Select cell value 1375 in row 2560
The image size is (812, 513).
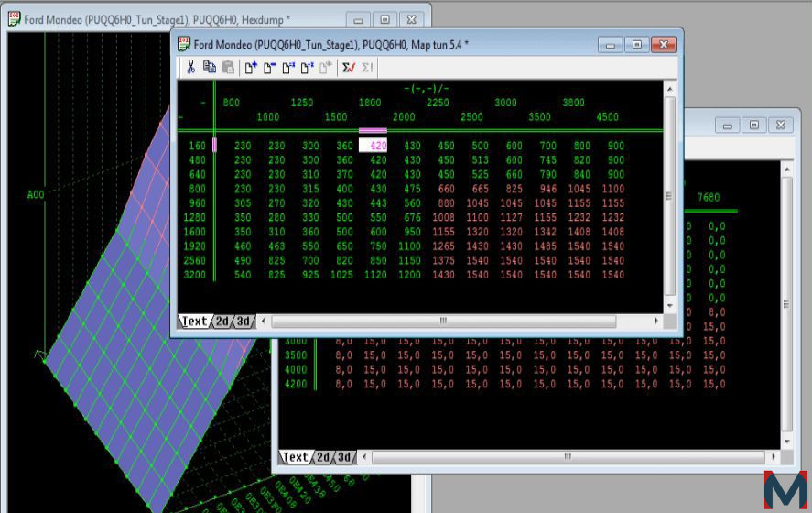tap(443, 261)
